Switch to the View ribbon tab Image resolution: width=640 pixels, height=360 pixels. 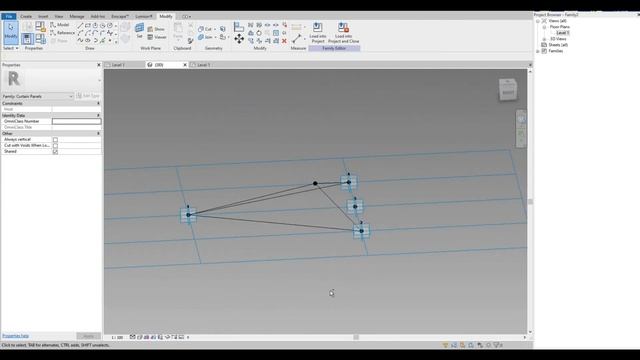click(x=59, y=16)
